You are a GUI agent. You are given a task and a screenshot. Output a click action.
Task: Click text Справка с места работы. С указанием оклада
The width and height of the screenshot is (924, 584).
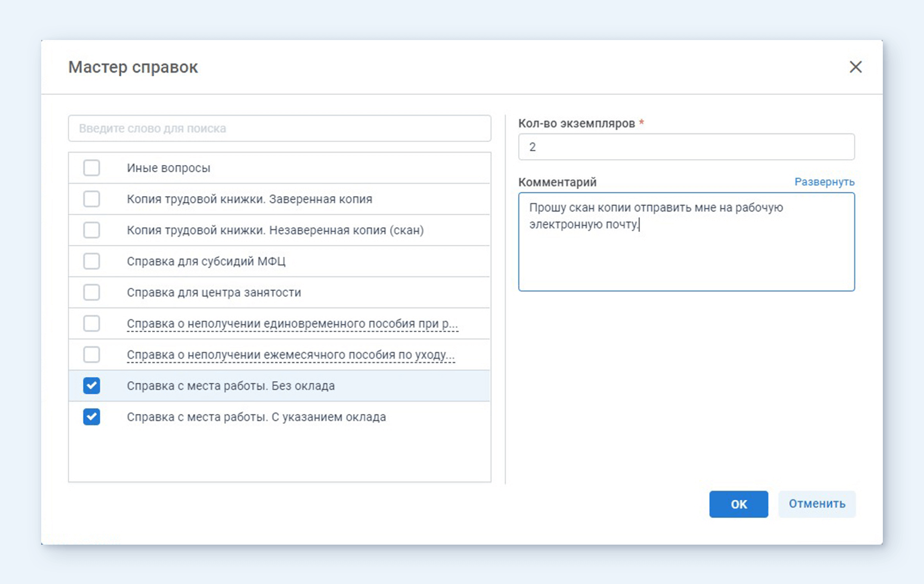pyautogui.click(x=256, y=417)
